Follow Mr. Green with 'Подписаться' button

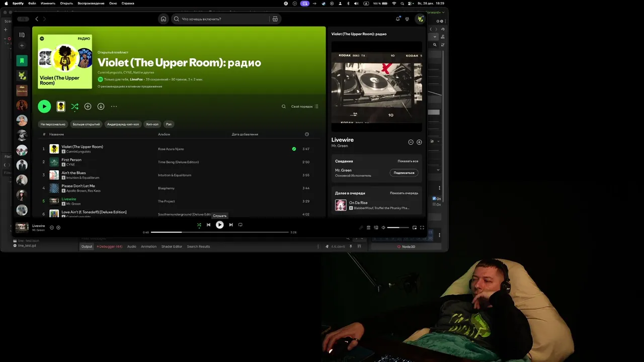click(404, 172)
